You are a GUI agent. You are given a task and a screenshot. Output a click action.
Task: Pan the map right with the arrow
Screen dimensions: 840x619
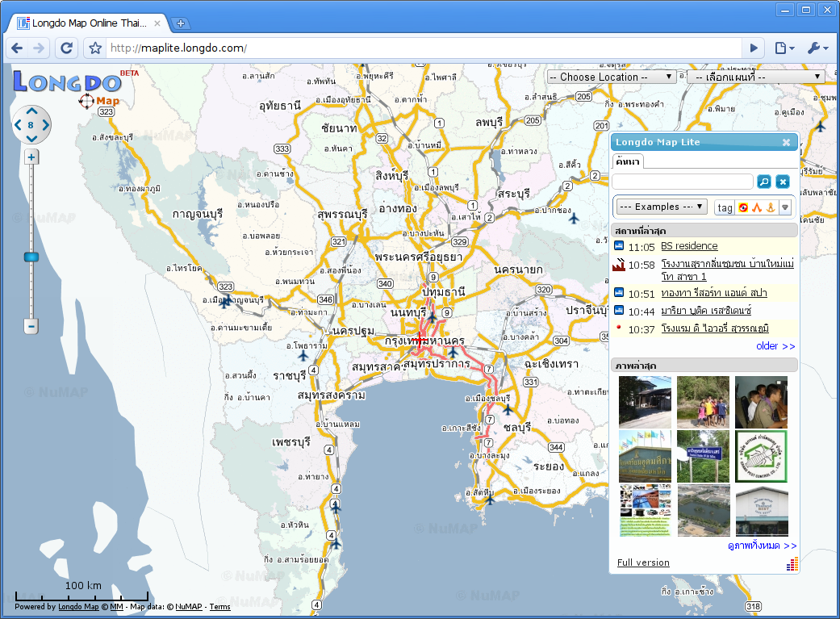coord(45,125)
